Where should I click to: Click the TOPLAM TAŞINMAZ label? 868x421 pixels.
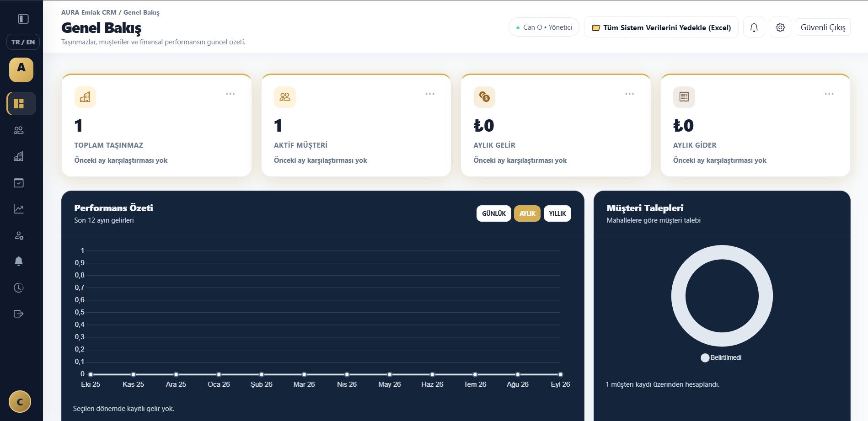point(109,145)
